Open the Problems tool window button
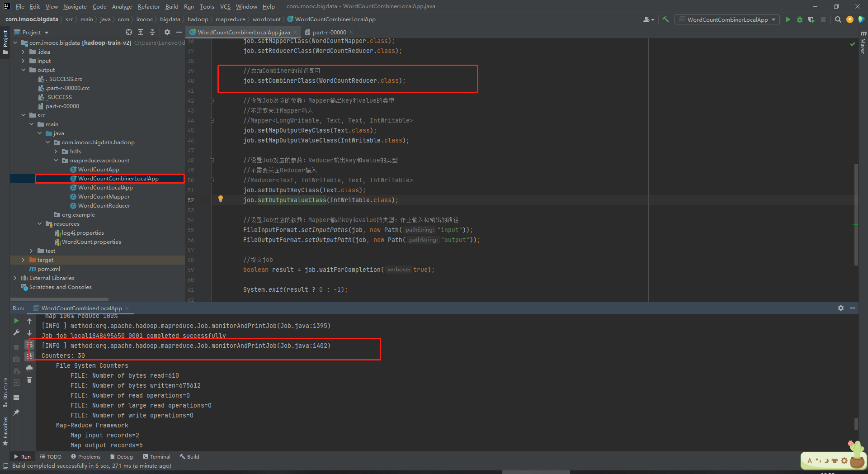Image resolution: width=868 pixels, height=474 pixels. (x=86, y=457)
